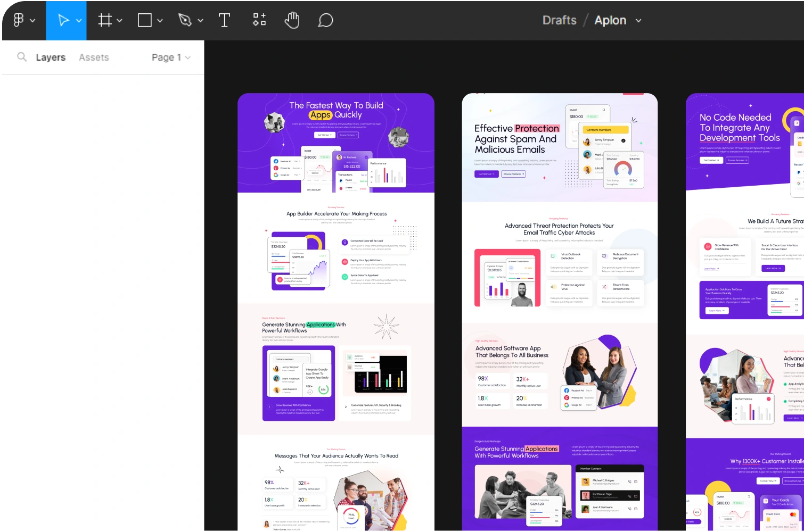Select the Pen tool

[185, 20]
